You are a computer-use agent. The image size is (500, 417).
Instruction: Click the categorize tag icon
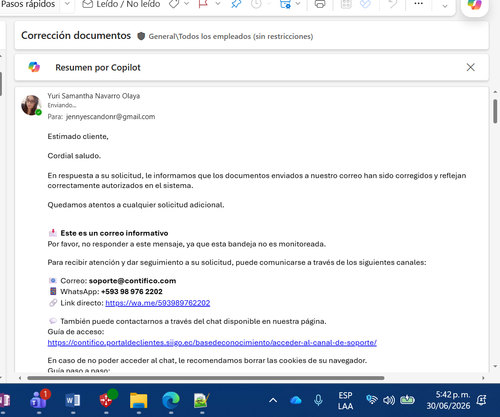174,4
